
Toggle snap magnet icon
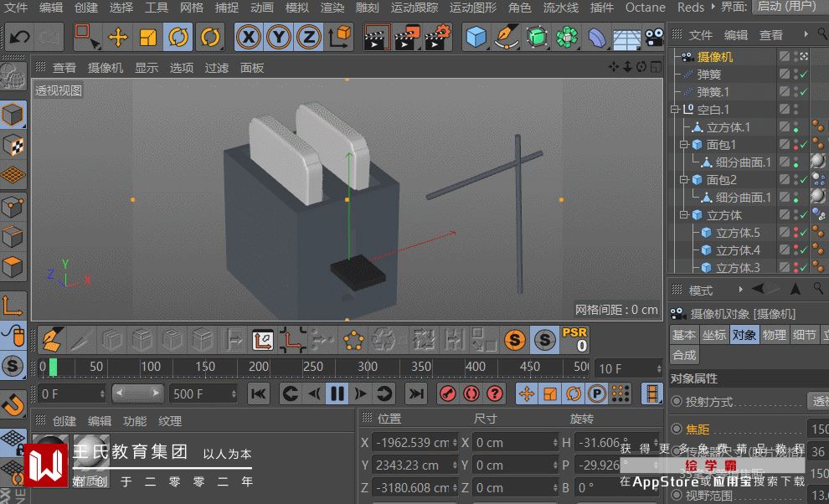[13, 404]
